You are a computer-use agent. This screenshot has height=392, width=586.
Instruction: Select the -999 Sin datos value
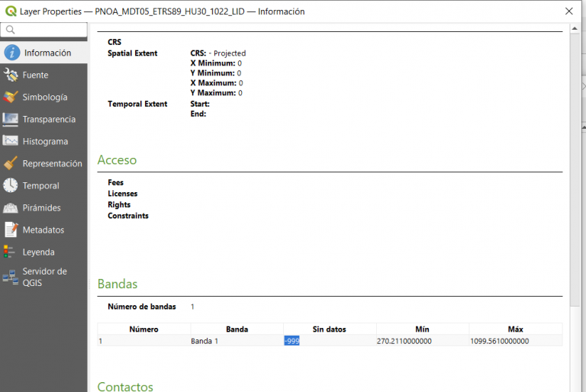[x=291, y=341]
